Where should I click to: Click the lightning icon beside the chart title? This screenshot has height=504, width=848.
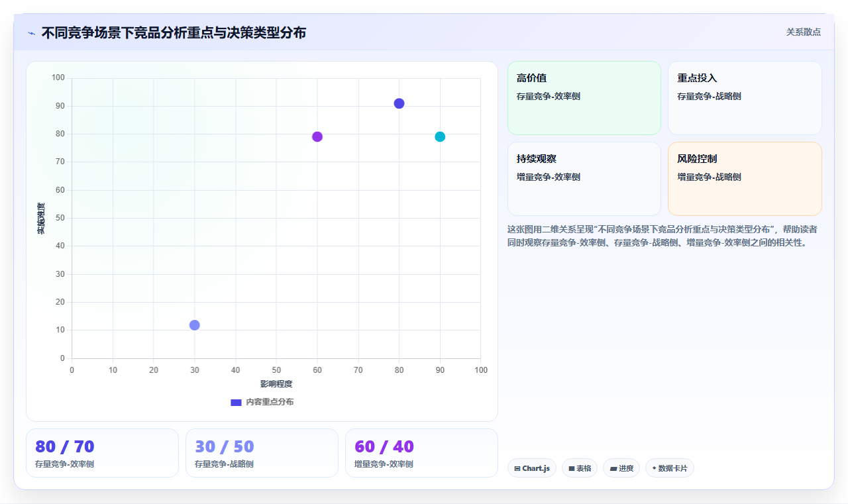pyautogui.click(x=31, y=33)
